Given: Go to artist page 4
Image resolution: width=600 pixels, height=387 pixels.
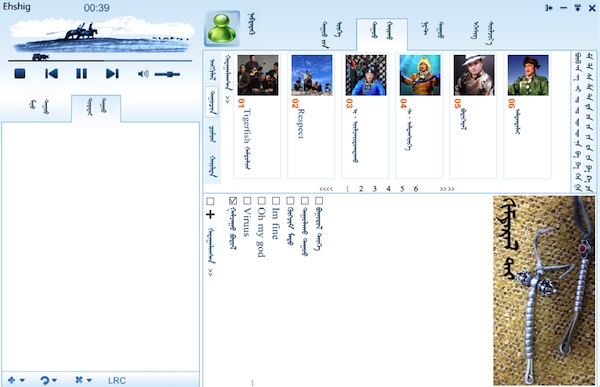Looking at the screenshot, I should coord(388,189).
